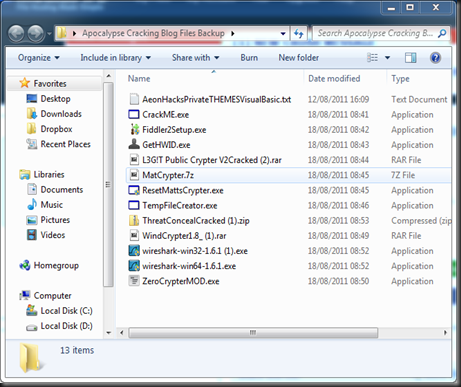Image resolution: width=461 pixels, height=387 pixels.
Task: Select ZeroCrypterMOD.exe file icon
Action: (134, 281)
